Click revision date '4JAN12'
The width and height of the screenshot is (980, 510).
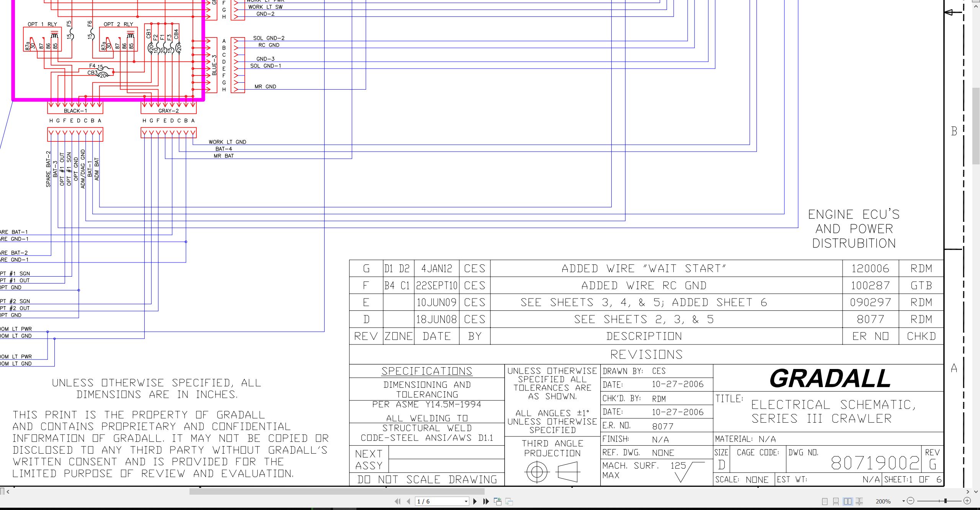pyautogui.click(x=437, y=269)
